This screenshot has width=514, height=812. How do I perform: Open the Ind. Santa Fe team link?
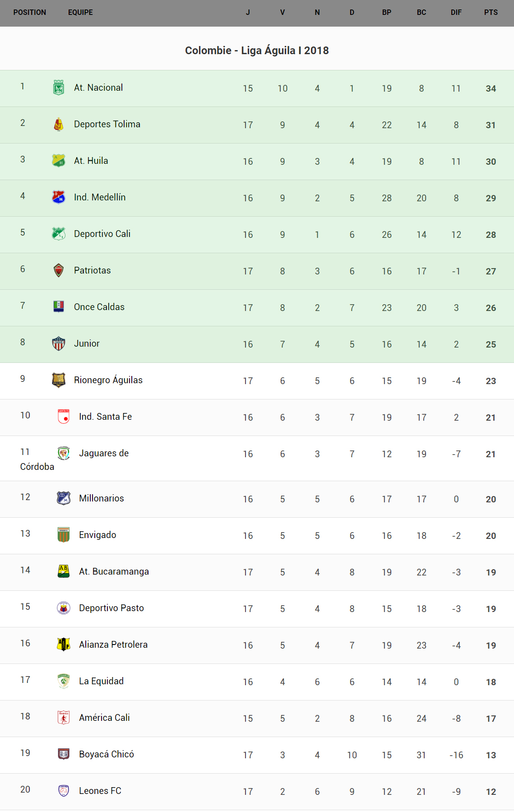pos(106,417)
